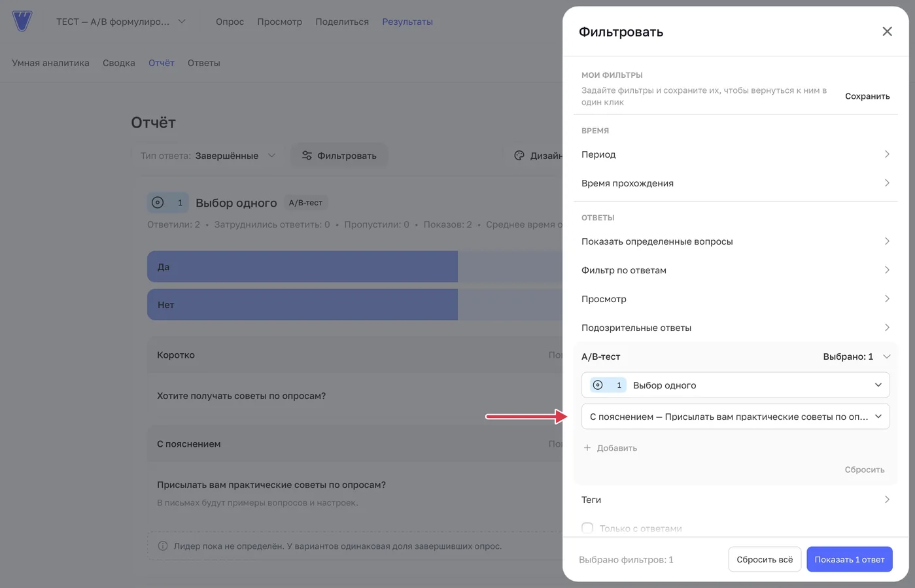The image size is (915, 588).
Task: Open the survey title dropdown
Action: click(x=121, y=22)
